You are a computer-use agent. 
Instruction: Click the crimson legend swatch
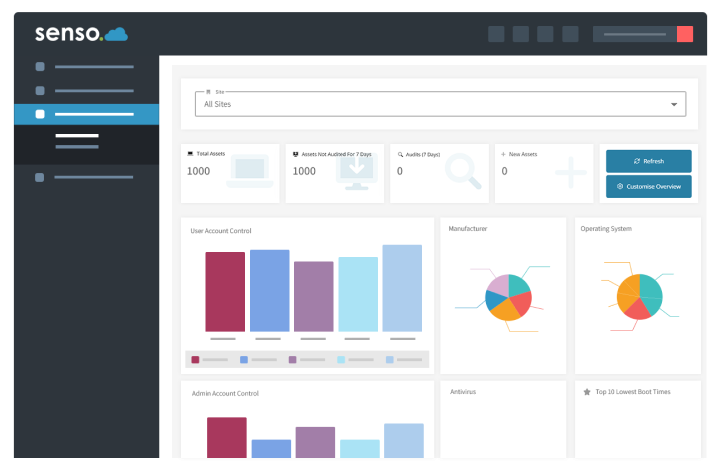[195, 360]
